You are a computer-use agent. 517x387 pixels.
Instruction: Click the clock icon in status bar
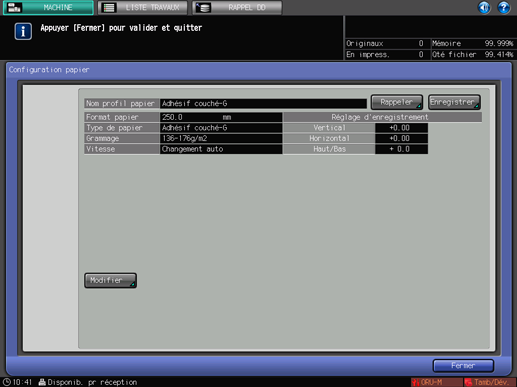[x=7, y=382]
